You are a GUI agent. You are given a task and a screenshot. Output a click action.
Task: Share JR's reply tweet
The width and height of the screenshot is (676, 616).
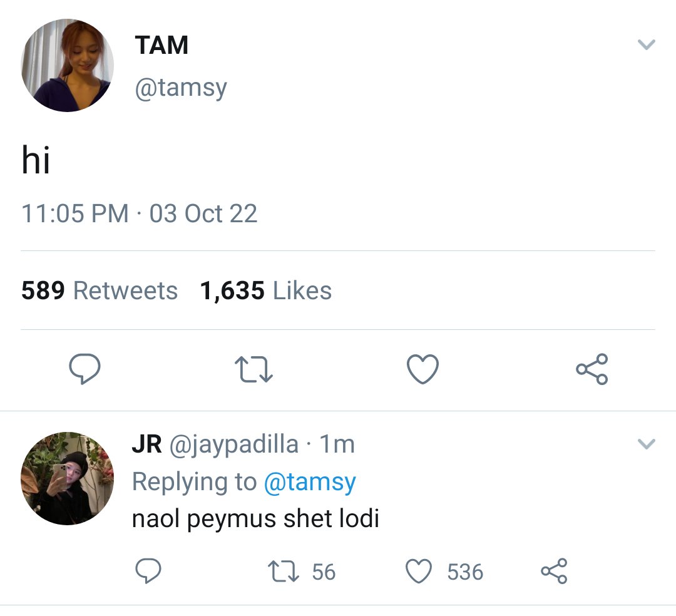click(554, 571)
